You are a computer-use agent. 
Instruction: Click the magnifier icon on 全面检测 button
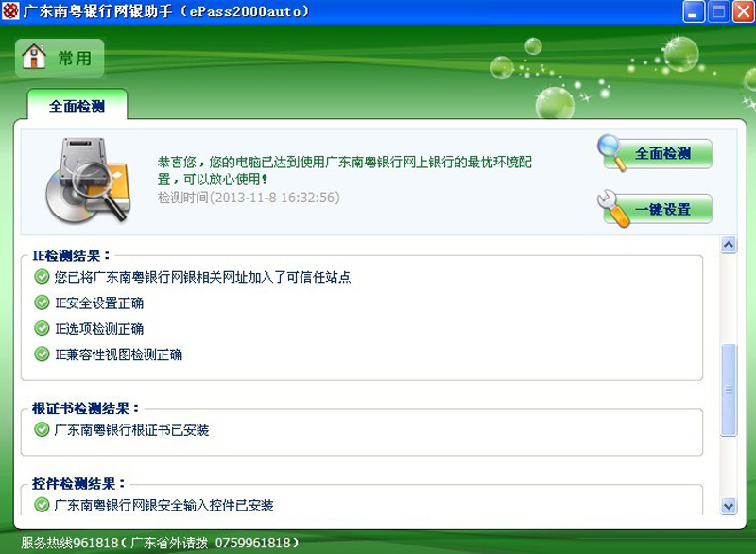coord(610,151)
